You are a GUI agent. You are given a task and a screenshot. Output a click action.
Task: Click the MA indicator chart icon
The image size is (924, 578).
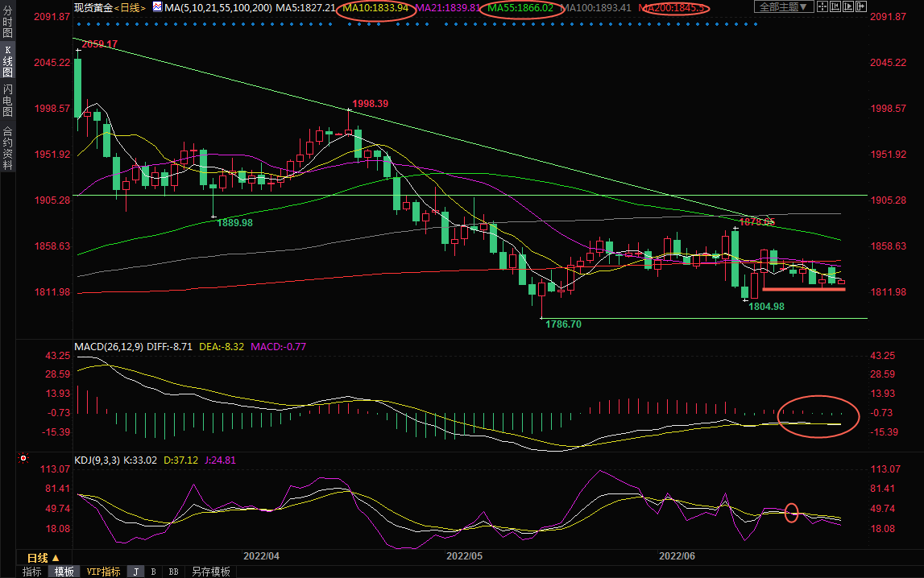tap(156, 7)
